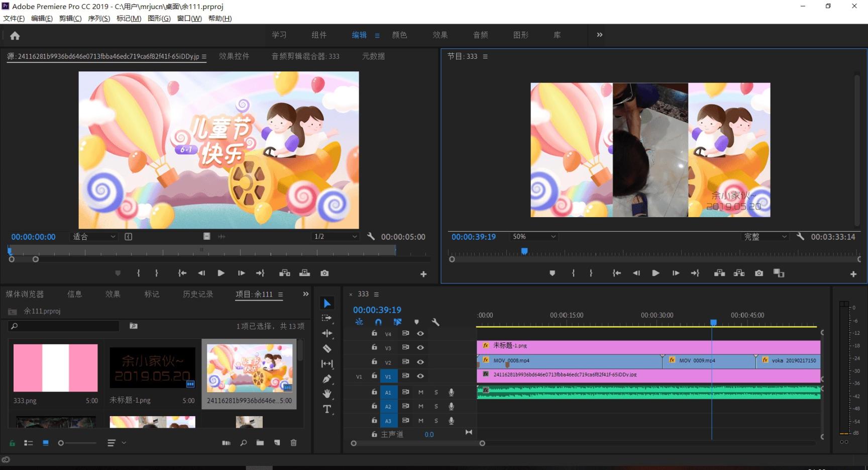Open the 编辑 menu

coord(42,18)
